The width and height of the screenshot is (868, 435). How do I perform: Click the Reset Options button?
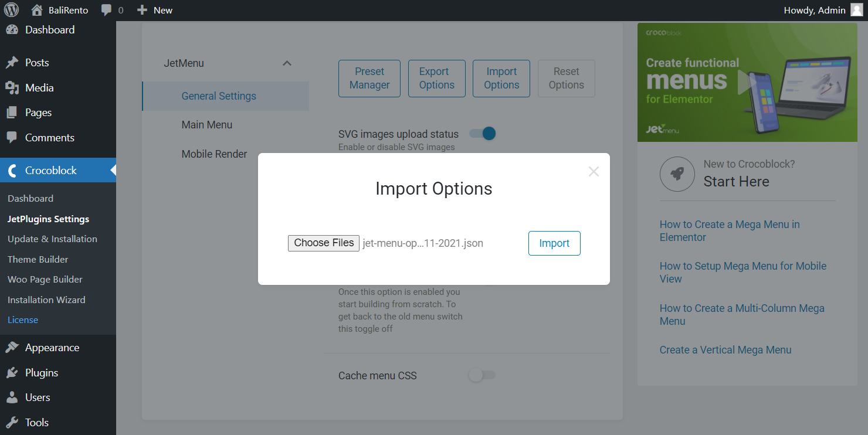[x=567, y=79]
